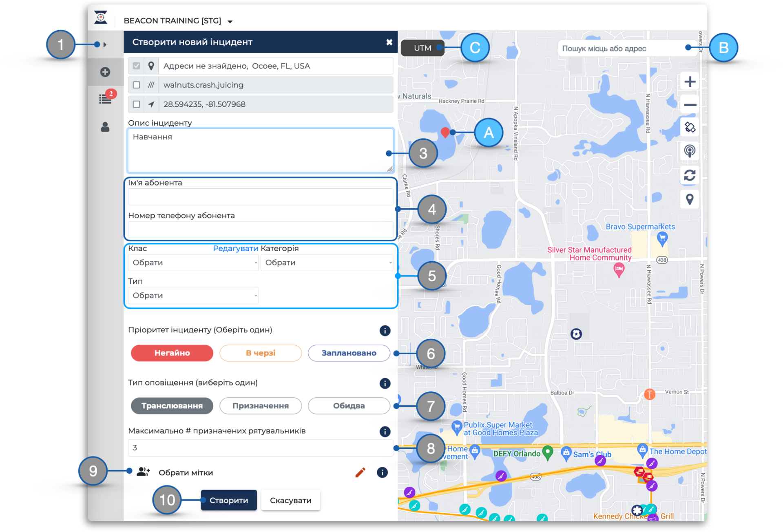Click the caller phone number field
The height and width of the screenshot is (532, 783).
[x=260, y=230]
